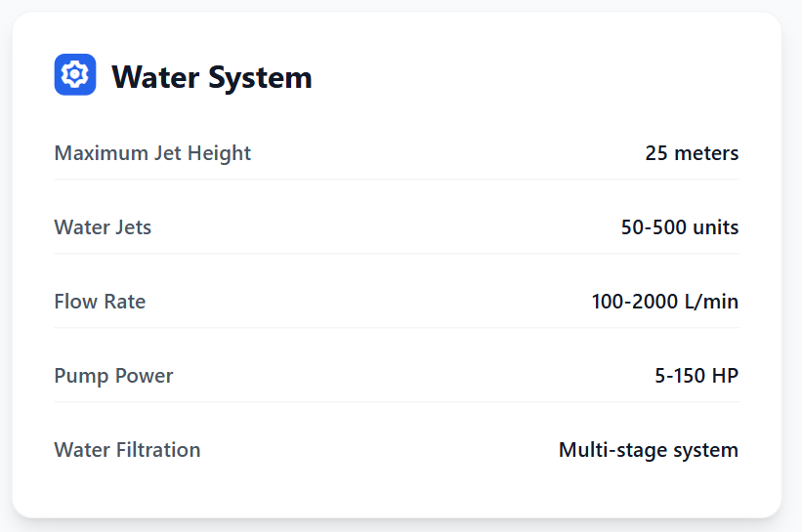Select the Water Jets label

pyautogui.click(x=103, y=227)
